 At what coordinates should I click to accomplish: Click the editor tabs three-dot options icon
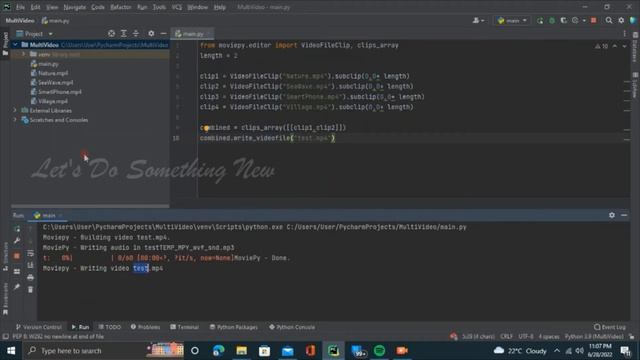[624, 34]
